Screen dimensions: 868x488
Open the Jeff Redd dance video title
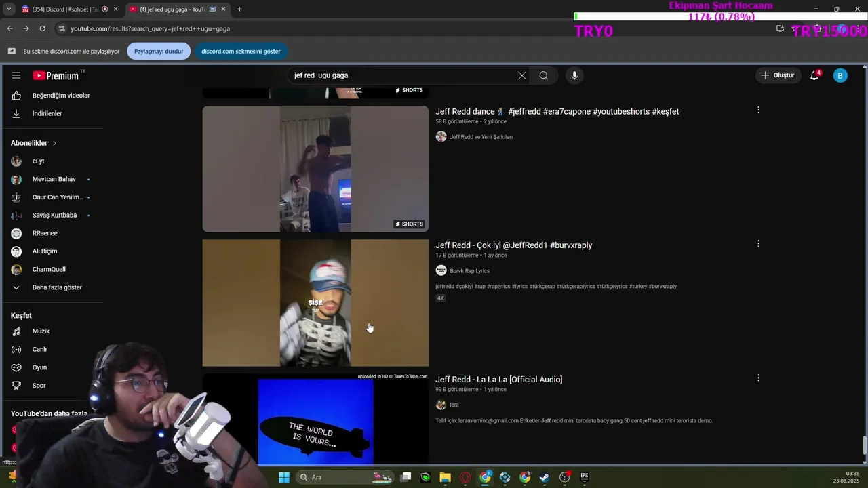pos(557,112)
